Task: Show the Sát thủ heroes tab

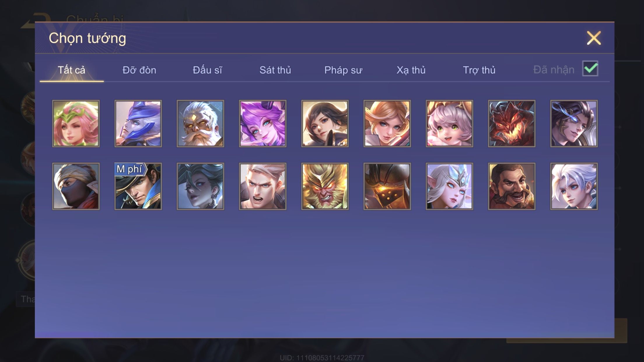Action: click(x=275, y=70)
